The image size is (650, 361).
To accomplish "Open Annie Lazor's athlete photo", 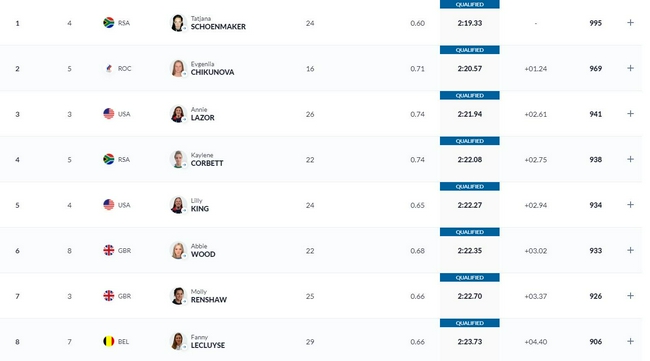I will coord(178,114).
